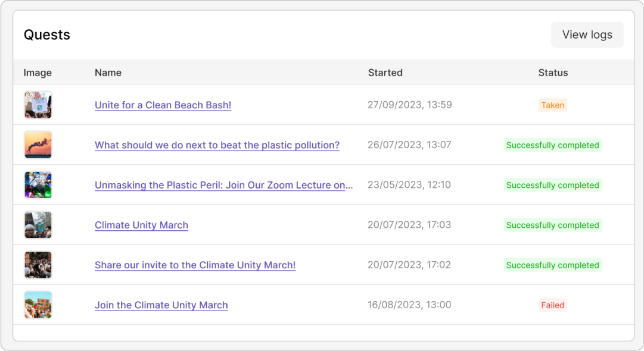Open the Join the Climate Unity March quest
Viewport: 644px width, 351px height.
coord(161,305)
